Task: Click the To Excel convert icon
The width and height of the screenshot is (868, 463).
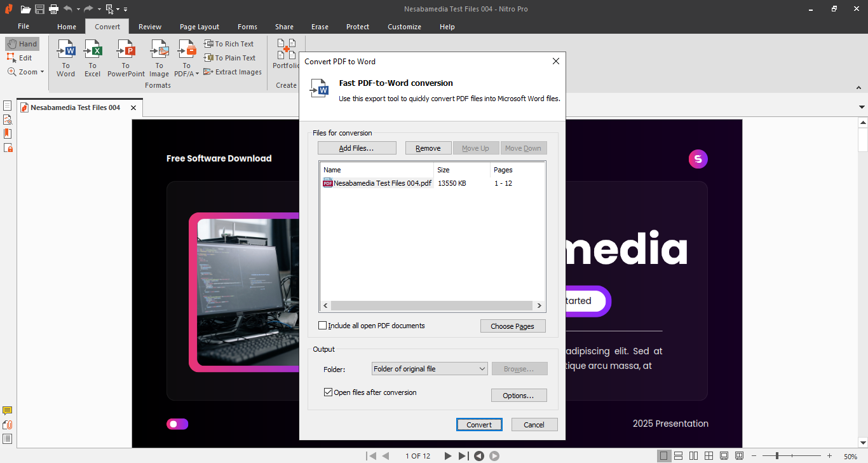Action: point(93,58)
